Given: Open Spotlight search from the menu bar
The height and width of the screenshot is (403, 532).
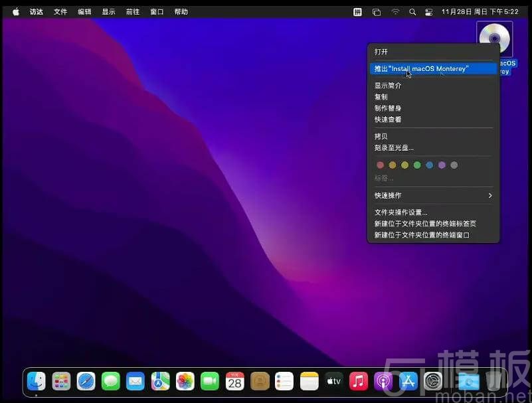Looking at the screenshot, I should coord(412,11).
